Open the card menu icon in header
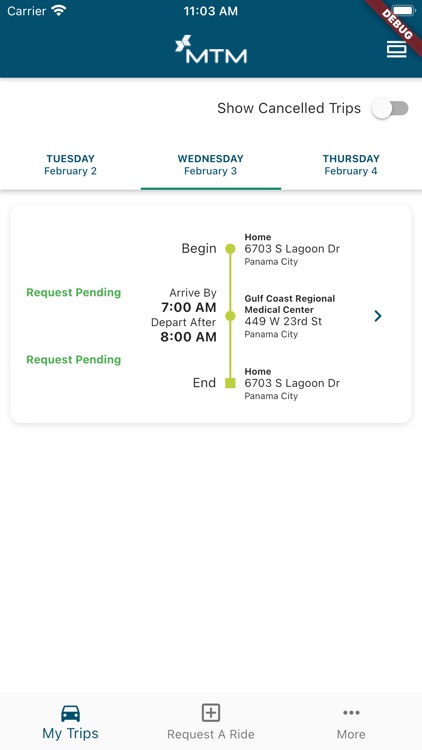Image resolution: width=422 pixels, height=750 pixels. pos(396,50)
